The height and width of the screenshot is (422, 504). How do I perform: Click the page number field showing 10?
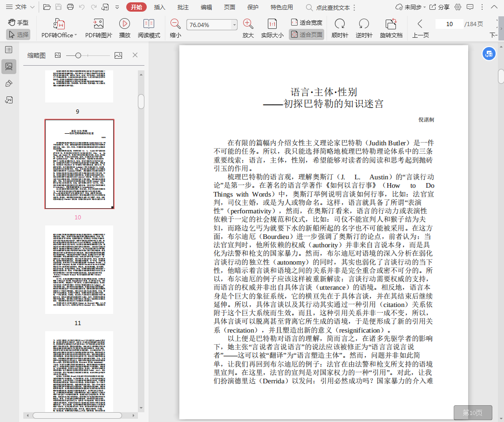point(450,24)
